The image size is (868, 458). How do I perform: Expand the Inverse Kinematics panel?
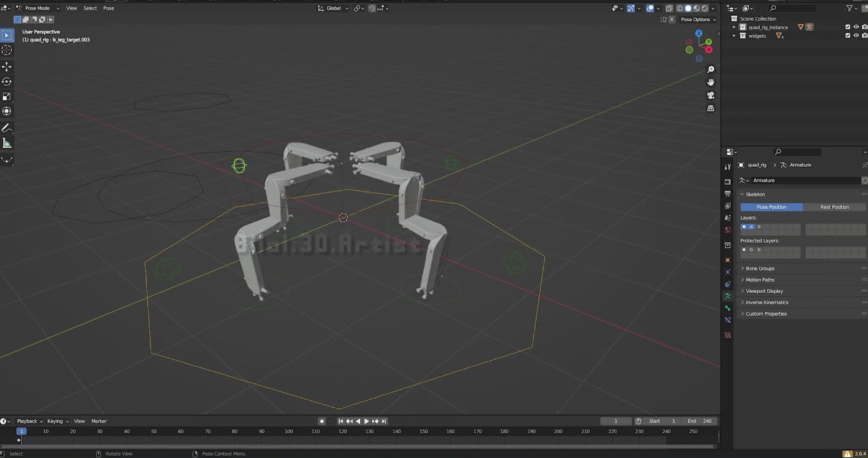(767, 302)
